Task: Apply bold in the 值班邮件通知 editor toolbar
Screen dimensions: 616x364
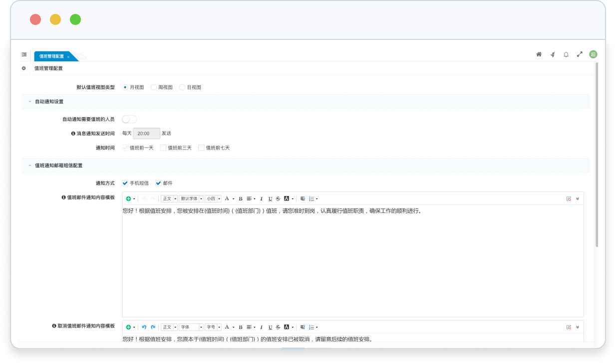Action: 240,199
